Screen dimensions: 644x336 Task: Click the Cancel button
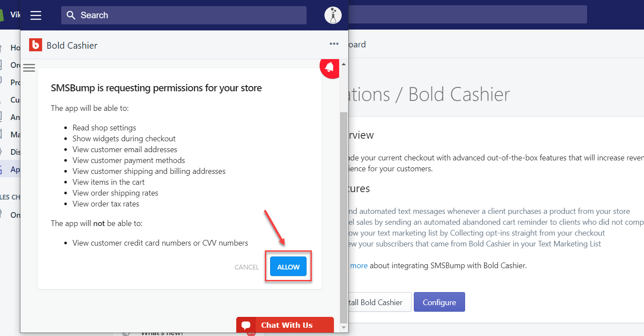[x=247, y=267]
